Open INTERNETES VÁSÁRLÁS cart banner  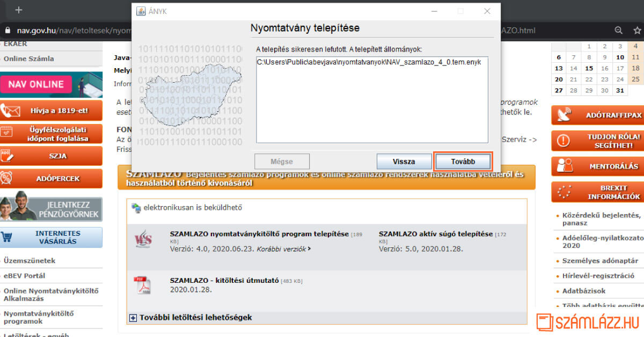click(x=51, y=237)
